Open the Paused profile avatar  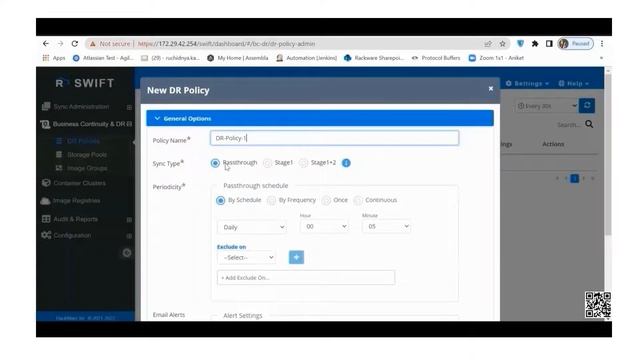[576, 44]
